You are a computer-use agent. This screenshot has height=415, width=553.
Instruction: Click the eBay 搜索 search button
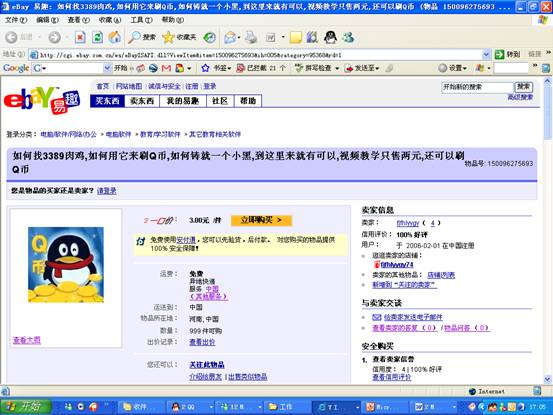point(523,87)
